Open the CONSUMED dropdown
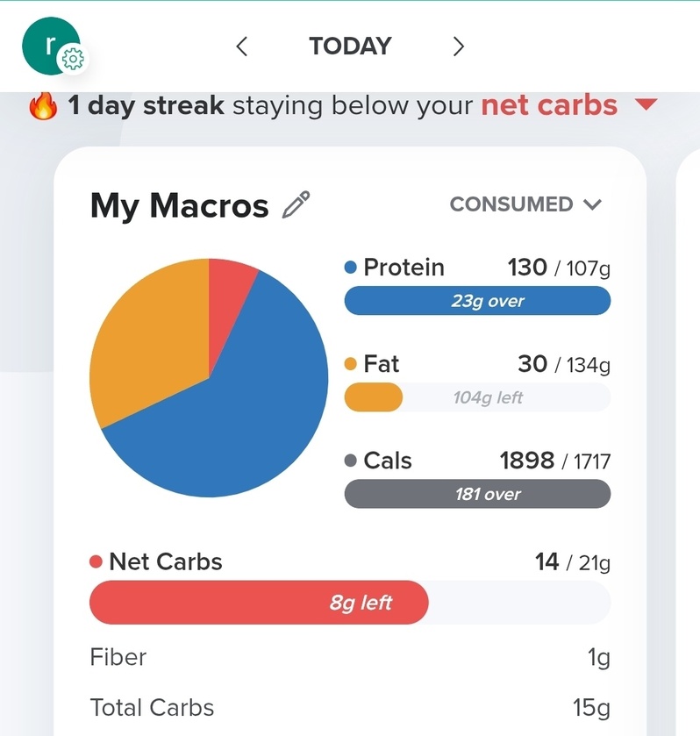Image resolution: width=700 pixels, height=736 pixels. point(525,204)
